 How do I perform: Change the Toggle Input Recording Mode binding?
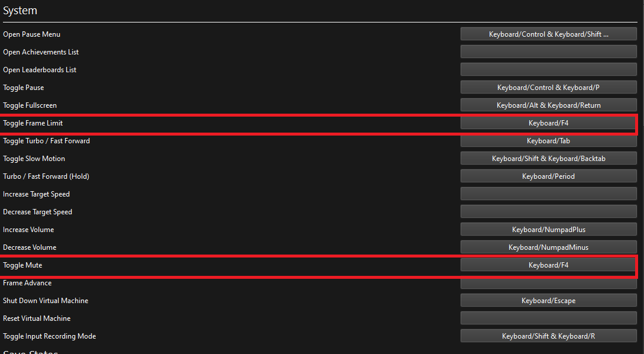tap(548, 336)
